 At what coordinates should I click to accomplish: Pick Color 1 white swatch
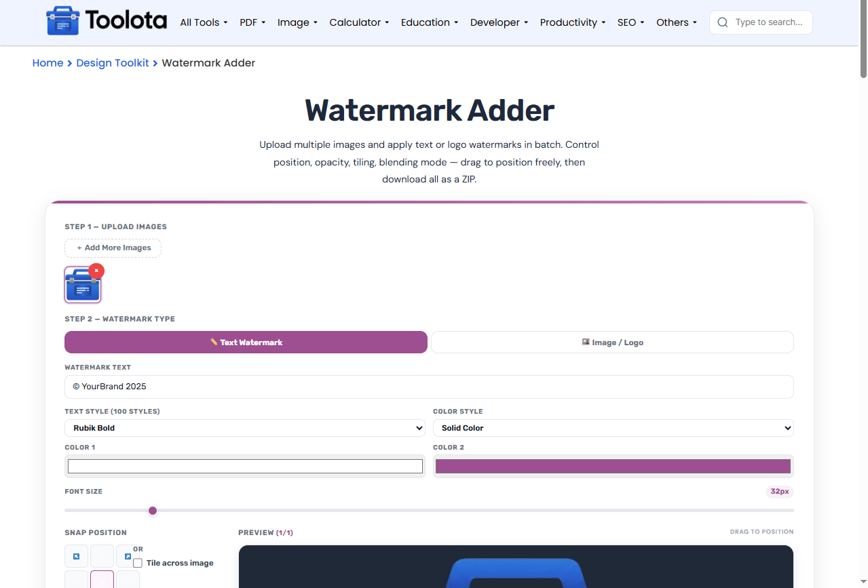coord(245,467)
